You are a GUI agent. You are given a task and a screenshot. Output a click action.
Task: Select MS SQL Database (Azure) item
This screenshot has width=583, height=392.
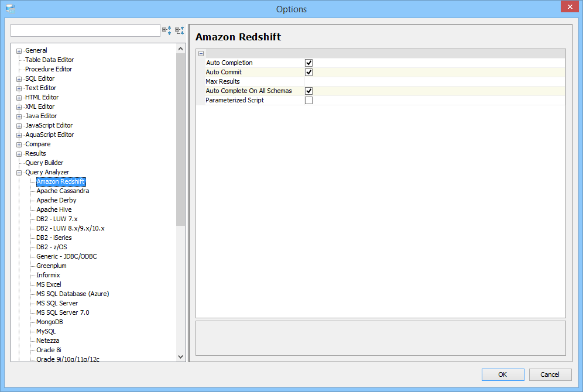[73, 294]
